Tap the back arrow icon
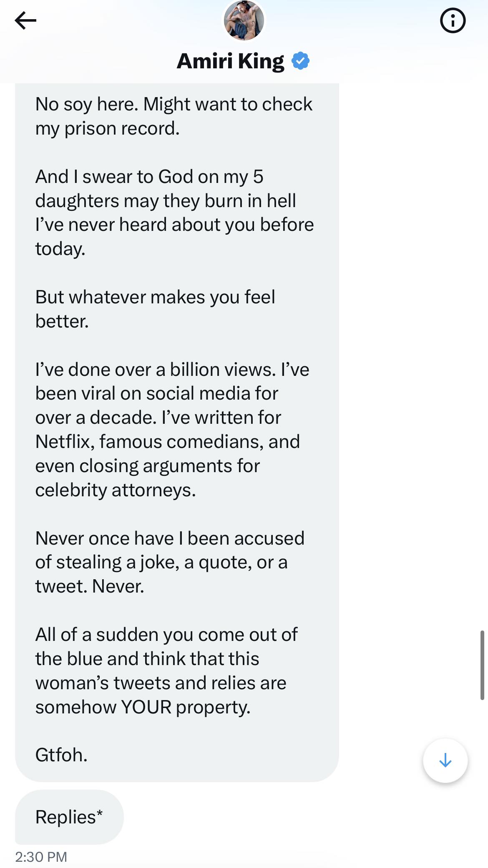 (x=25, y=20)
